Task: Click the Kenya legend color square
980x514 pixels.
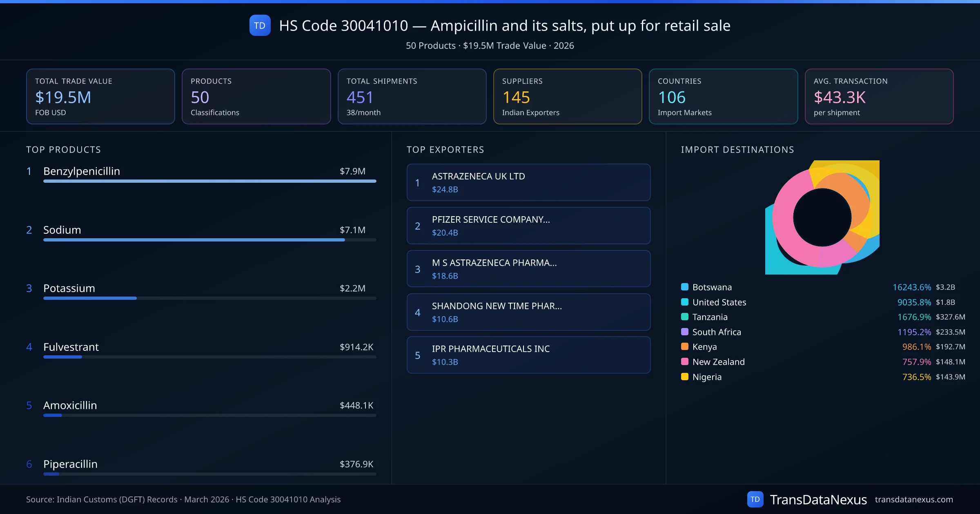Action: 685,346
